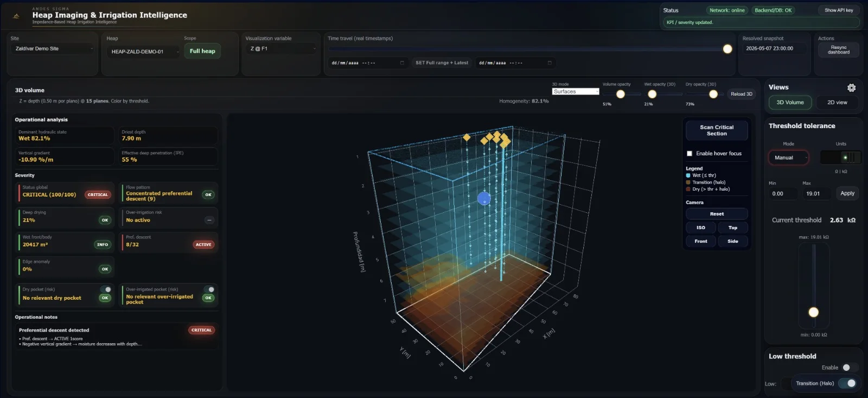Open end date calendar picker icon

pyautogui.click(x=550, y=63)
